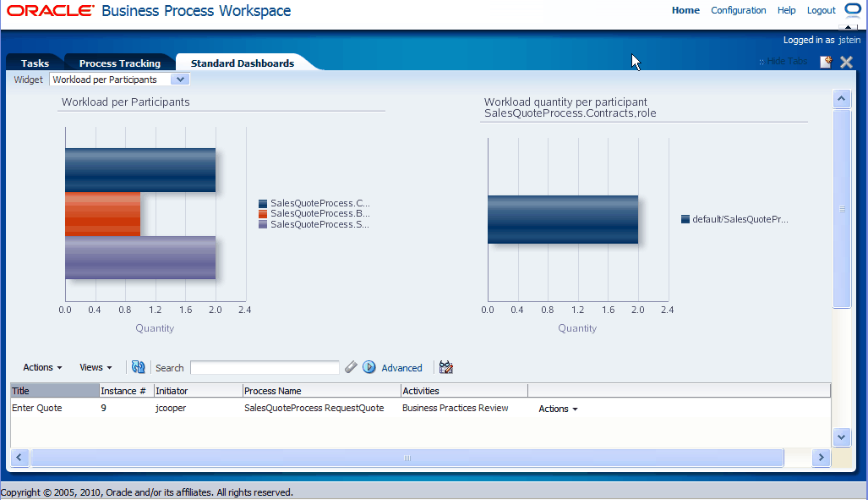Open the Advanced search link
Viewport: 868px width, 500px height.
[401, 367]
